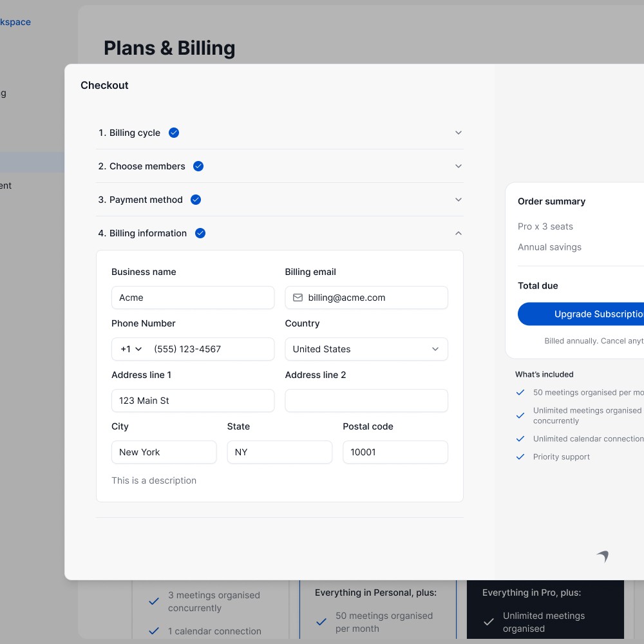644x644 pixels.
Task: Click the Plans & Billing page heading
Action: 169,48
